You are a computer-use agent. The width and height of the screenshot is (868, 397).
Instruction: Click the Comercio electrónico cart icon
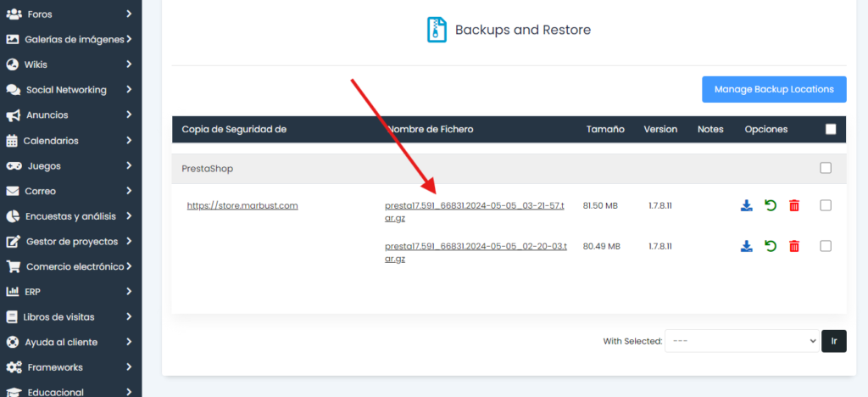click(13, 266)
